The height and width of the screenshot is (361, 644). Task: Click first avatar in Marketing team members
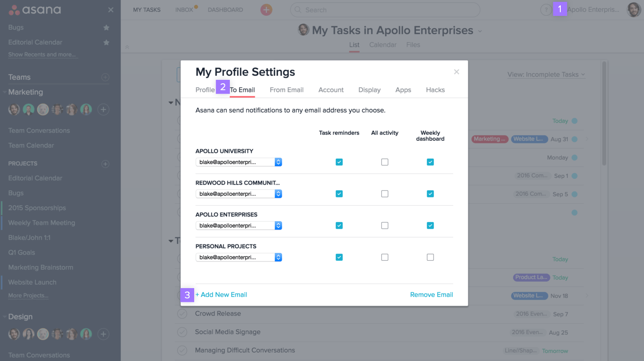pyautogui.click(x=14, y=110)
